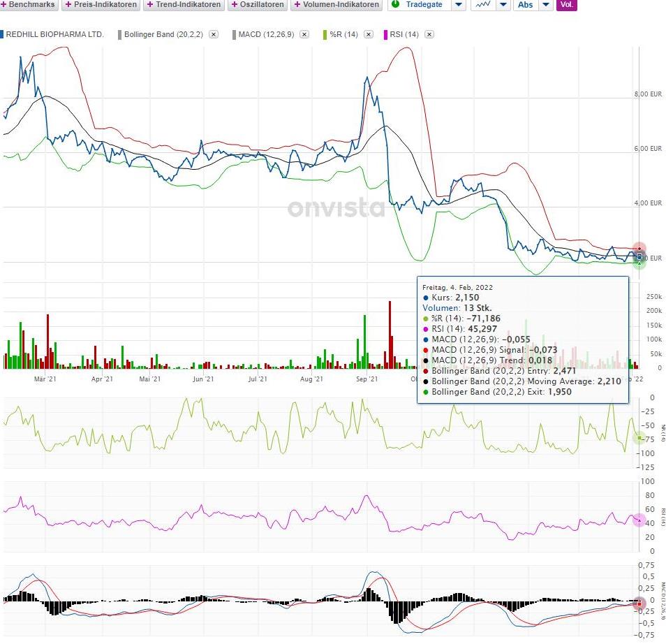This screenshot has width=666, height=644.
Task: Remove the RSI (14) indicator
Action: 431,34
